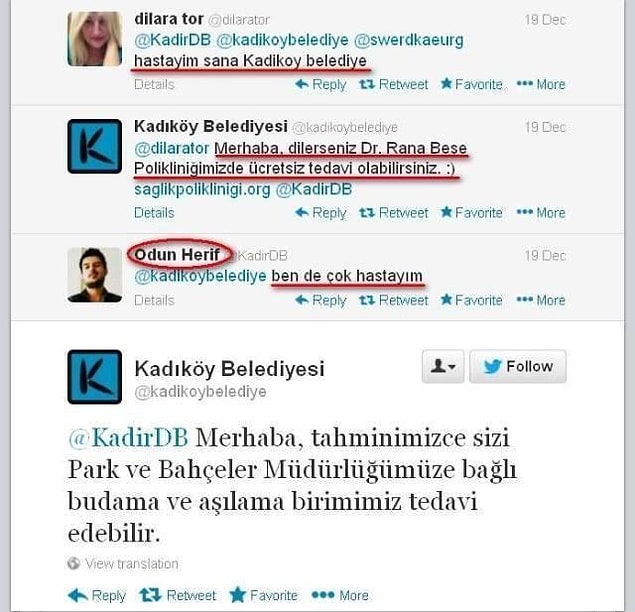The width and height of the screenshot is (635, 612).
Task: Favorite Odun Herif's tweet
Action: [472, 300]
